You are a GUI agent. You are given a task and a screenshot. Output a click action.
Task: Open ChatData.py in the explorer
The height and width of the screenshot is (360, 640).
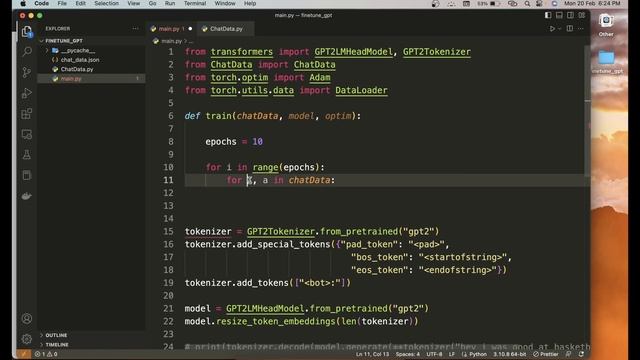[77, 69]
